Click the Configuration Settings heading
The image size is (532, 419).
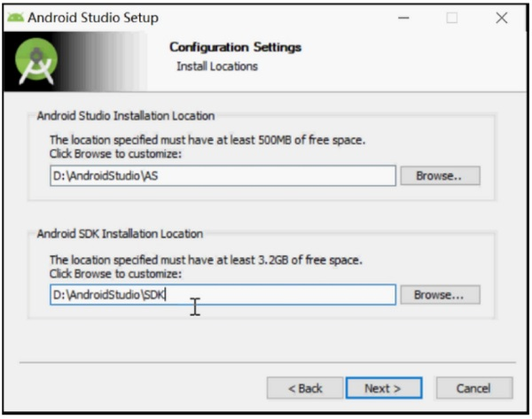[235, 47]
